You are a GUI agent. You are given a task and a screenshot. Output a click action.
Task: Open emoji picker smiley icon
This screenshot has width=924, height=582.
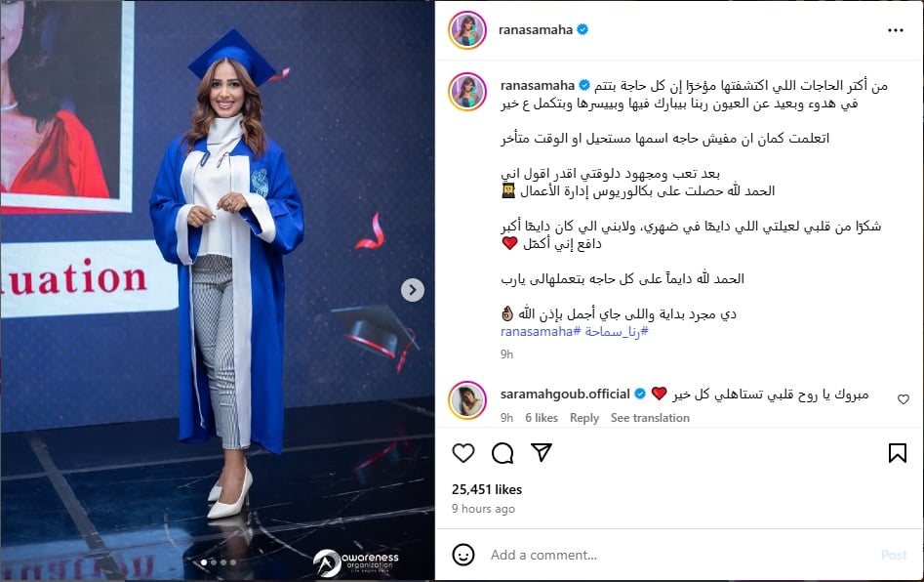tap(463, 555)
